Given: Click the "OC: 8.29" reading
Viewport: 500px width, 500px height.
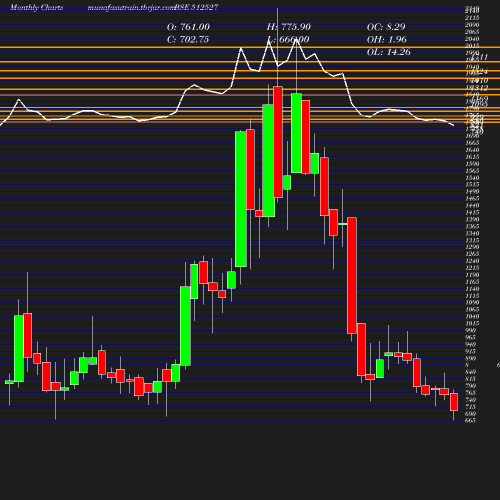Looking at the screenshot, I should pos(386,27).
